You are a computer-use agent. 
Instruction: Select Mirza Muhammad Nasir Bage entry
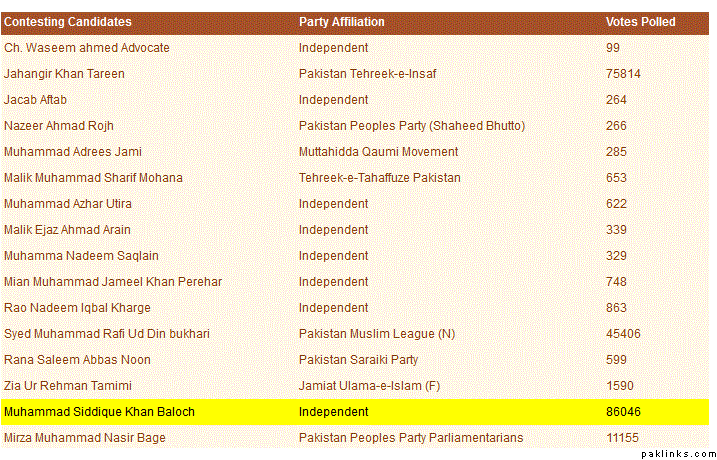pyautogui.click(x=85, y=438)
